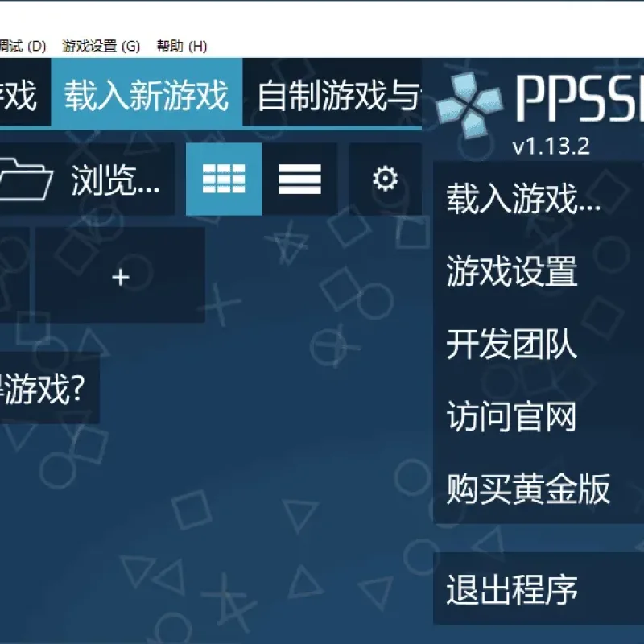Open 游戏设置 in the right panel

pos(539,271)
